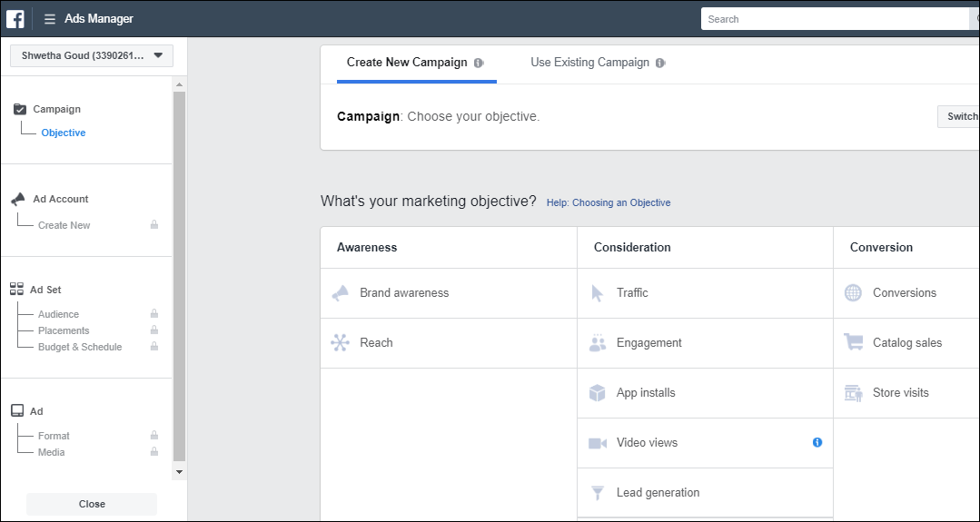Choose the Conversions globe icon
Image resolution: width=980 pixels, height=522 pixels.
pos(853,293)
